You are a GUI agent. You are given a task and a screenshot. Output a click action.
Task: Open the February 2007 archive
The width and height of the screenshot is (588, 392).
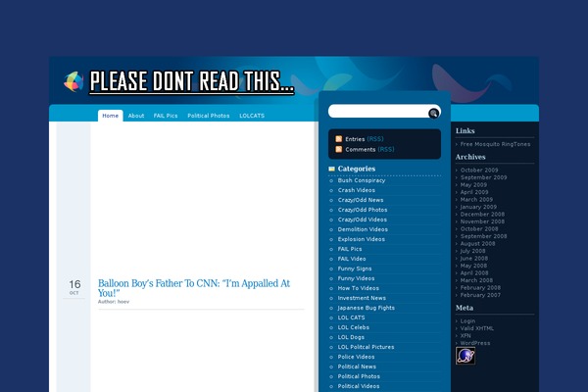coord(480,295)
